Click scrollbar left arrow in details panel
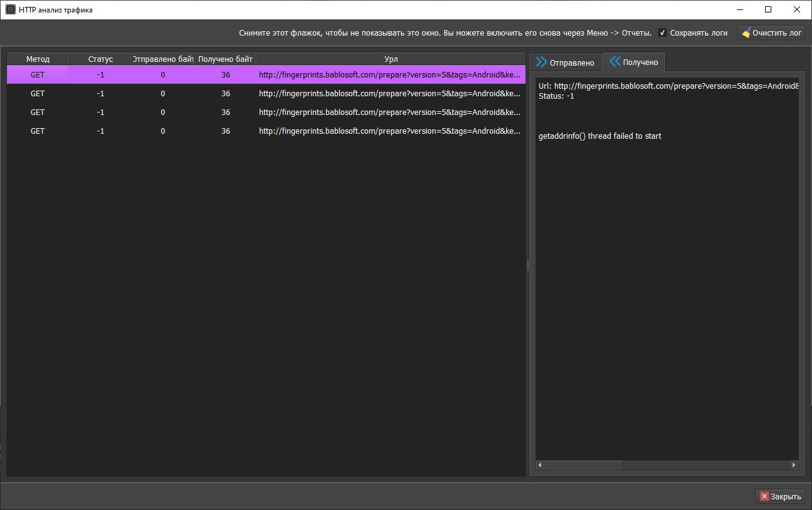 pyautogui.click(x=540, y=465)
